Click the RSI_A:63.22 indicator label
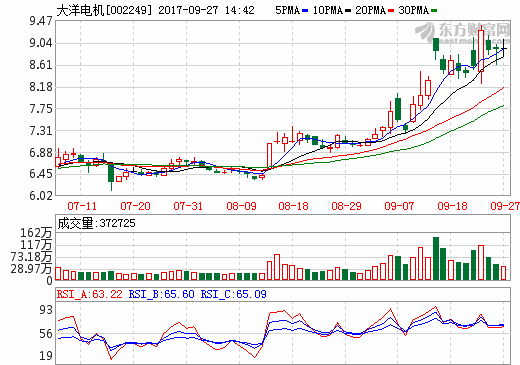 point(90,294)
